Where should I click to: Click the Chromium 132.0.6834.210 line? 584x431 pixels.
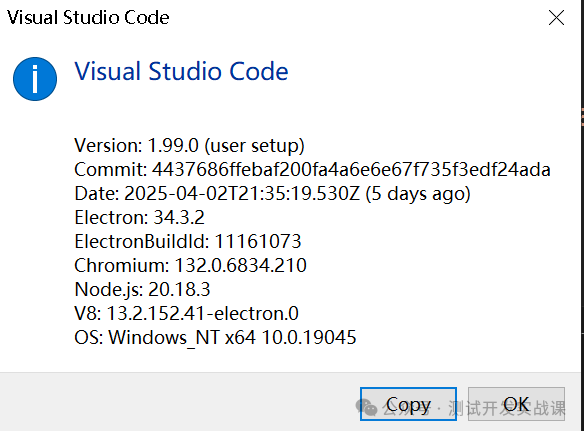[x=191, y=266]
